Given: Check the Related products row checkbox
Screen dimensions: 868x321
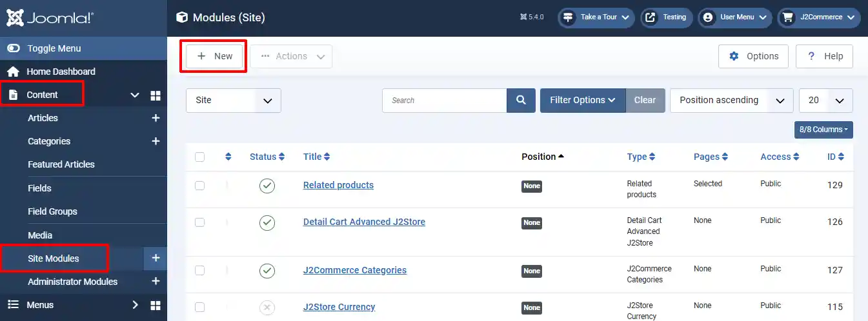Looking at the screenshot, I should point(199,185).
